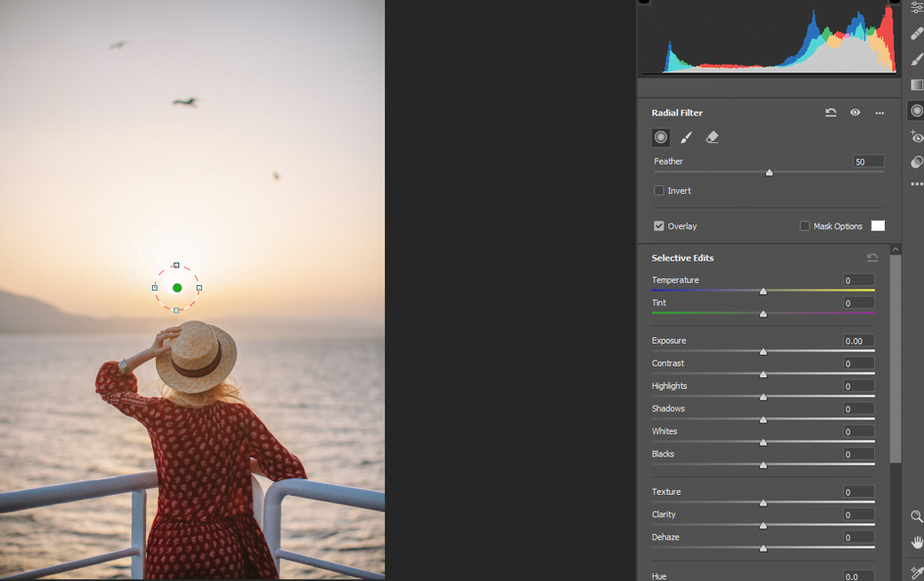Screen dimensions: 924x581
Task: Switch to Brush mode in Radial Filter panel
Action: coord(686,137)
